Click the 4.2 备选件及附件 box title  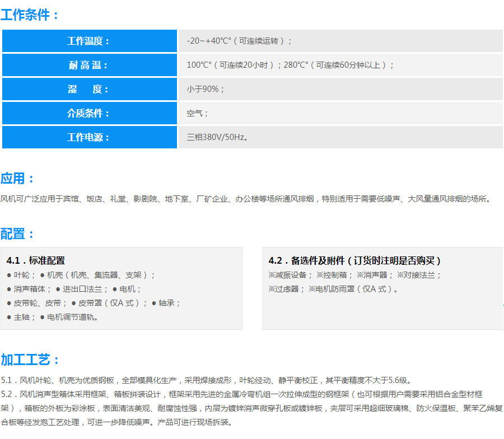[x=354, y=260]
